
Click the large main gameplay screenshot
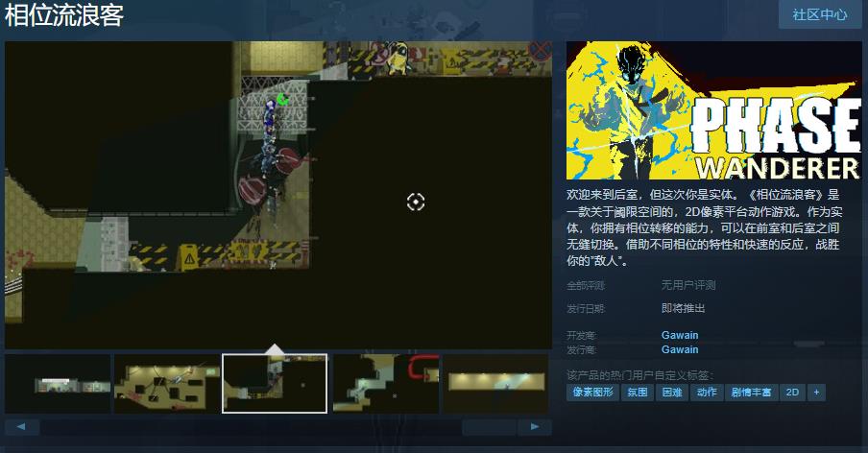(278, 195)
